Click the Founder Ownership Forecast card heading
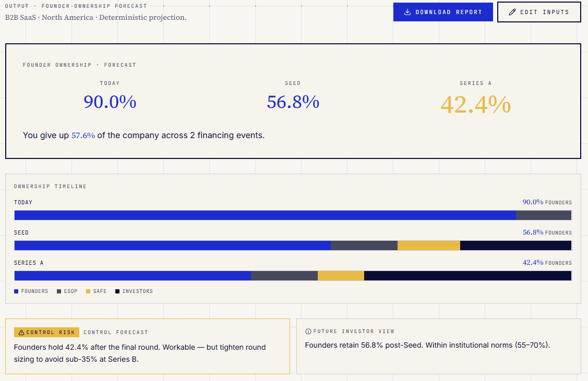588x381 pixels. point(79,65)
